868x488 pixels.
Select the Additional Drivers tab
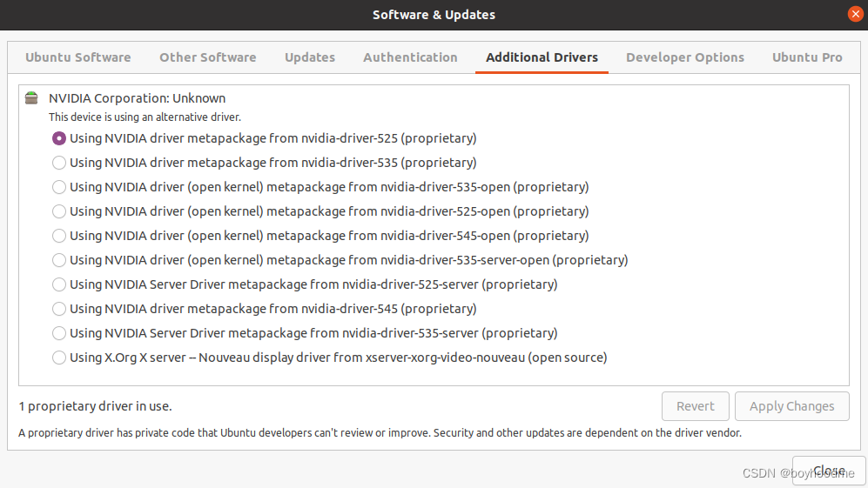tap(542, 57)
